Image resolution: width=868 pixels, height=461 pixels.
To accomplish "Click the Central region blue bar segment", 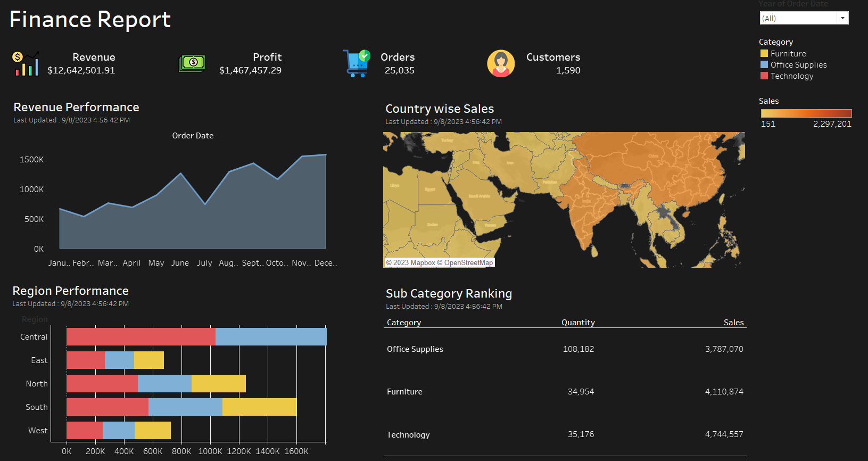I will (x=271, y=336).
